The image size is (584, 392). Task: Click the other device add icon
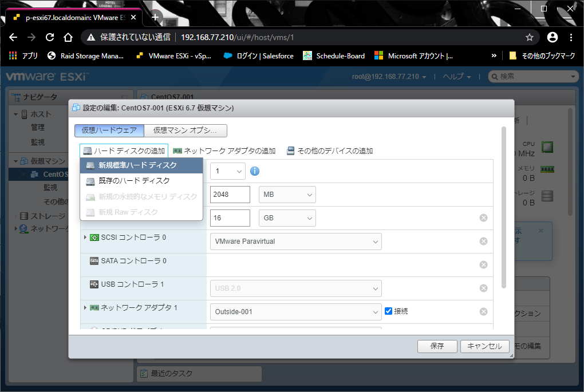pos(290,151)
